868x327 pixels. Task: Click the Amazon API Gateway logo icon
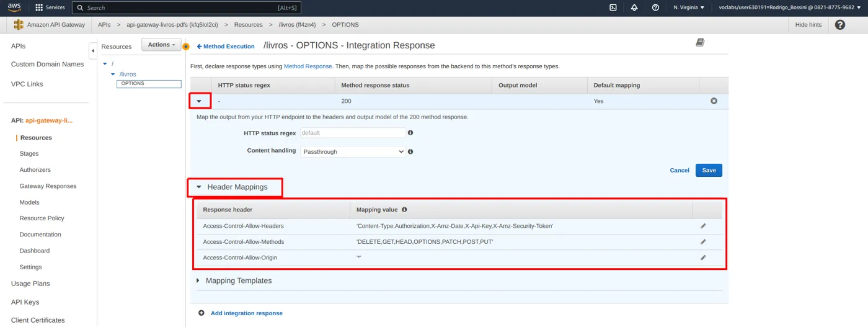[x=19, y=25]
